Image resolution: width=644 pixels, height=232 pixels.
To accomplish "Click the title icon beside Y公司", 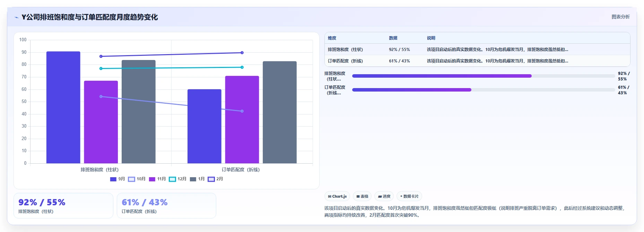I will 16,17.
